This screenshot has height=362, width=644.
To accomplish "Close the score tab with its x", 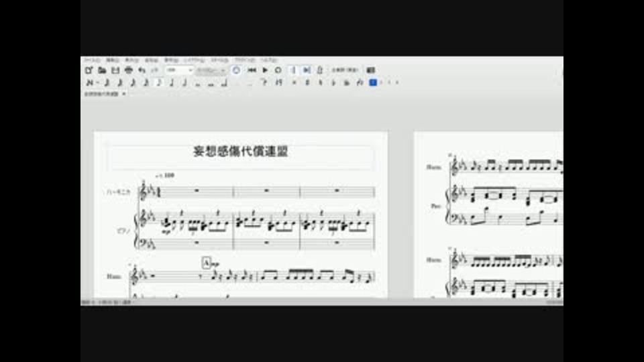I will click(123, 94).
